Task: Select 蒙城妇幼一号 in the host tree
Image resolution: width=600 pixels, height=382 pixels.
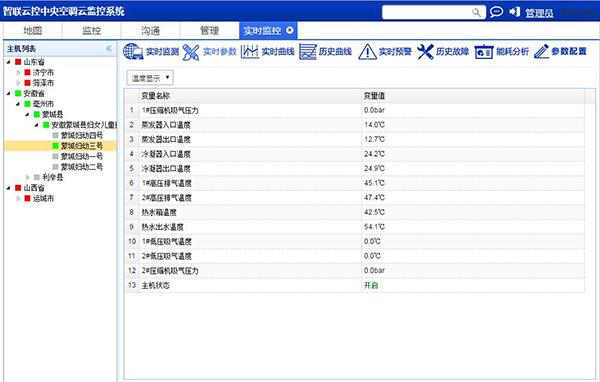Action: (x=82, y=156)
